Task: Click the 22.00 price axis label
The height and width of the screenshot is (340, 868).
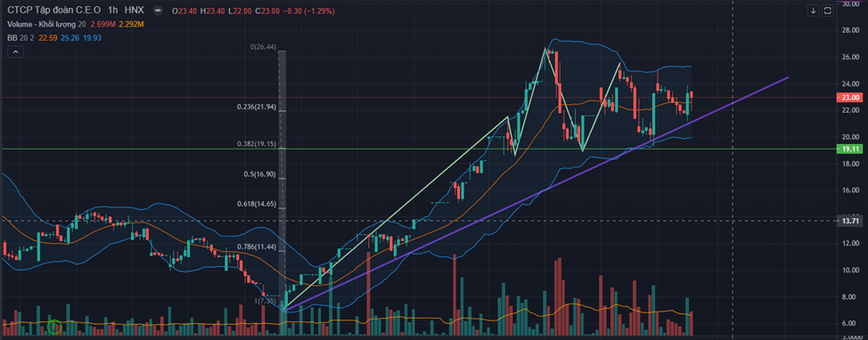Action: [850, 110]
